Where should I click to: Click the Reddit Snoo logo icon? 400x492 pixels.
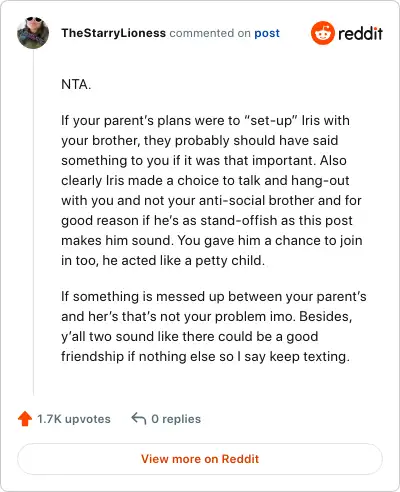pos(322,33)
